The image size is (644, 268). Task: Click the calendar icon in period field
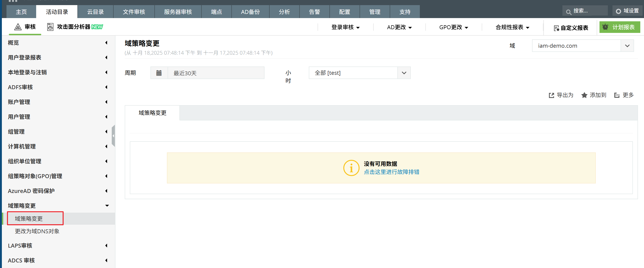tap(159, 73)
